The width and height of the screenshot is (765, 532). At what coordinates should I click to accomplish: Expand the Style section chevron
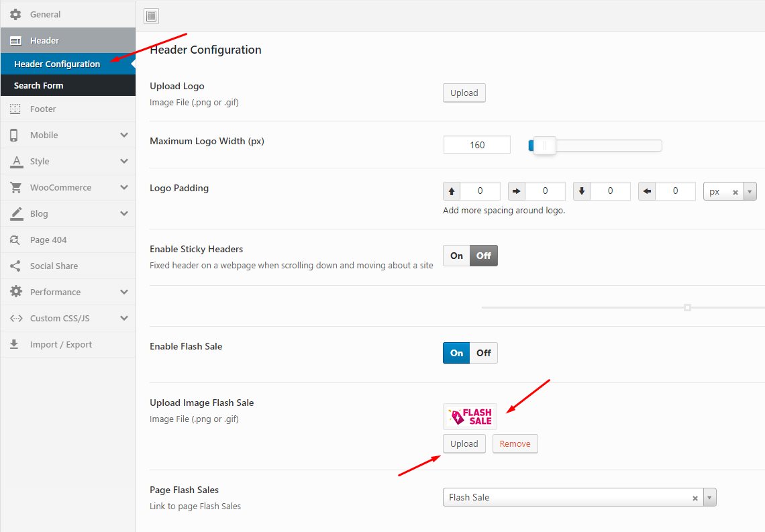click(x=124, y=162)
